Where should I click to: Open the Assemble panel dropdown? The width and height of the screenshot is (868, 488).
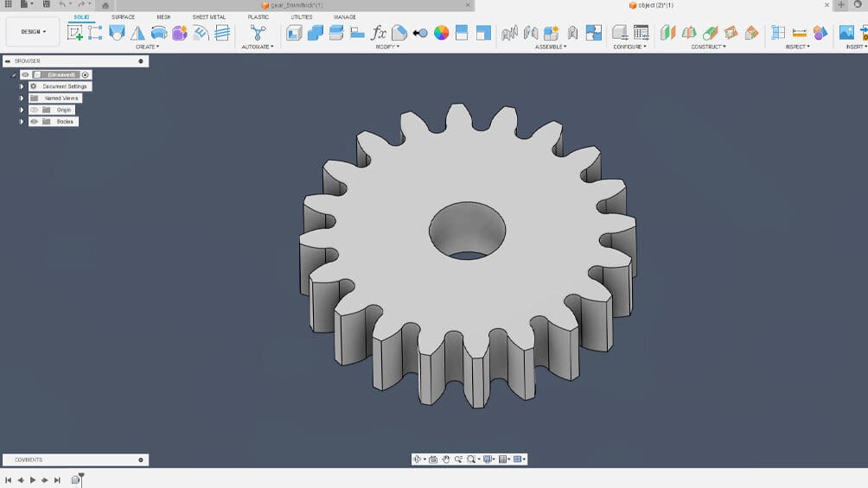(551, 47)
